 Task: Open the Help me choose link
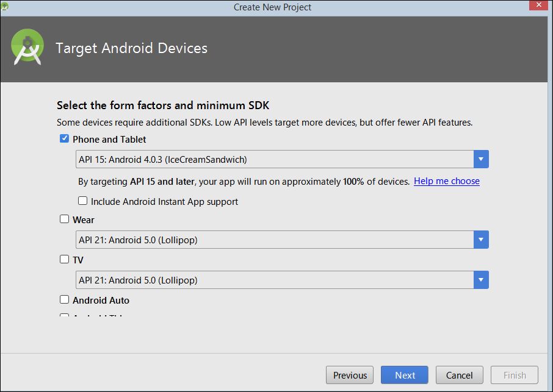447,181
